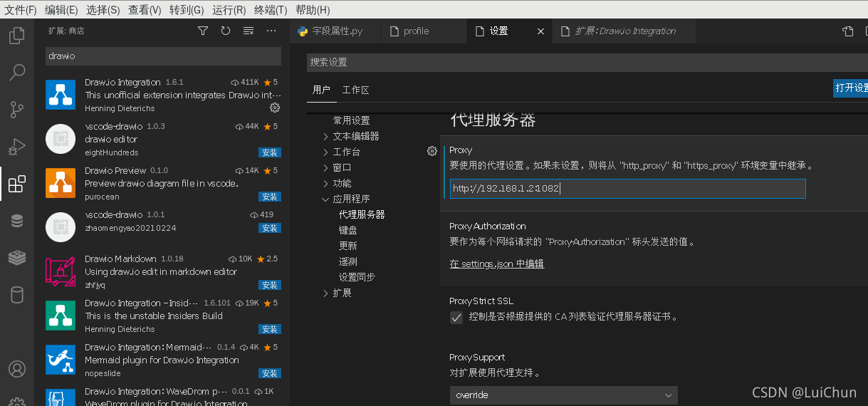
Task: Open extensions panel more actions menu
Action: [271, 31]
